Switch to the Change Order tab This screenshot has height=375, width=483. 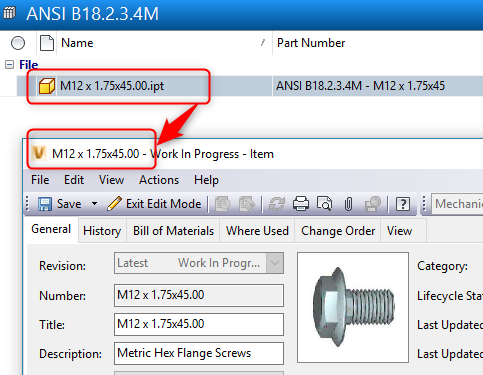(x=338, y=231)
